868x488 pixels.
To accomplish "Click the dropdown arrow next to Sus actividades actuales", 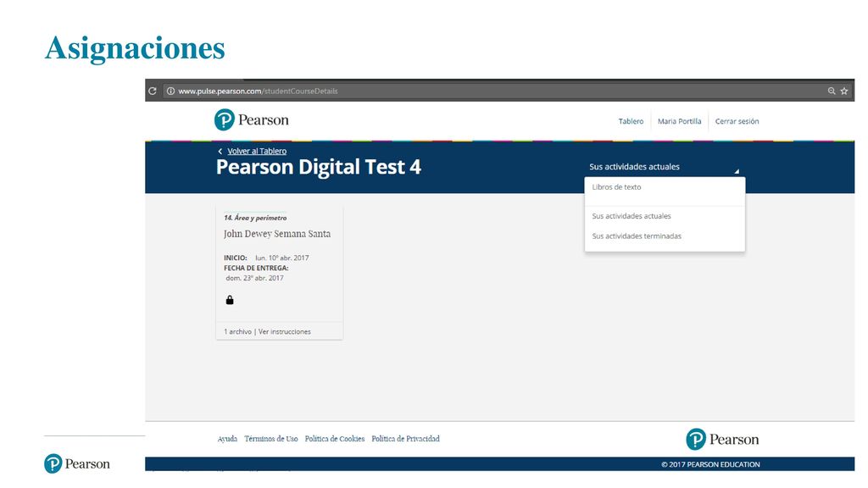I will [737, 171].
